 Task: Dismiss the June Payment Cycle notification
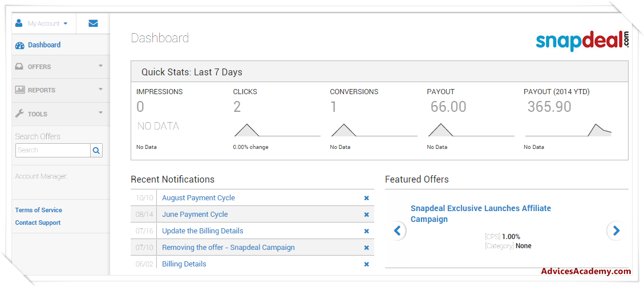[x=367, y=215]
